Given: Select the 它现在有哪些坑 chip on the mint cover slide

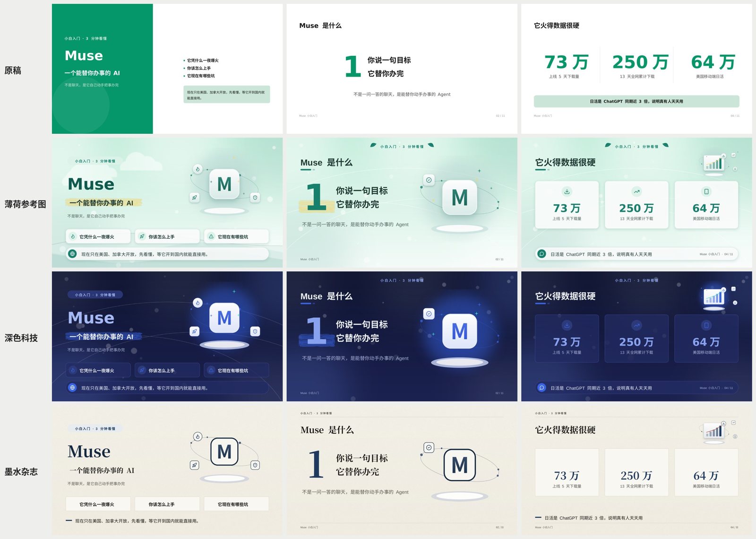Looking at the screenshot, I should [236, 236].
